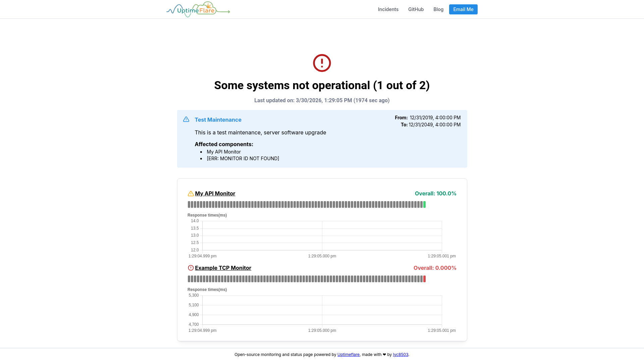The height and width of the screenshot is (362, 644).
Task: Click 'My API Monitor' in affected components list
Action: (x=224, y=152)
